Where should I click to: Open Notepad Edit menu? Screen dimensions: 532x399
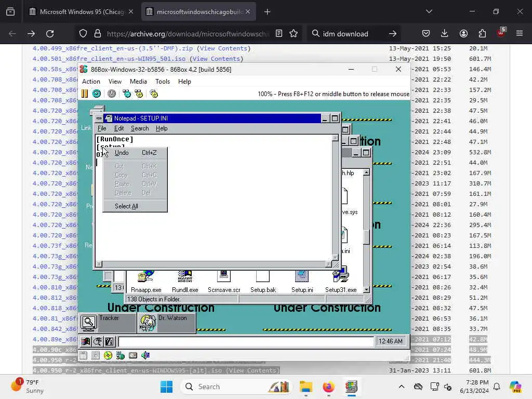tap(119, 128)
